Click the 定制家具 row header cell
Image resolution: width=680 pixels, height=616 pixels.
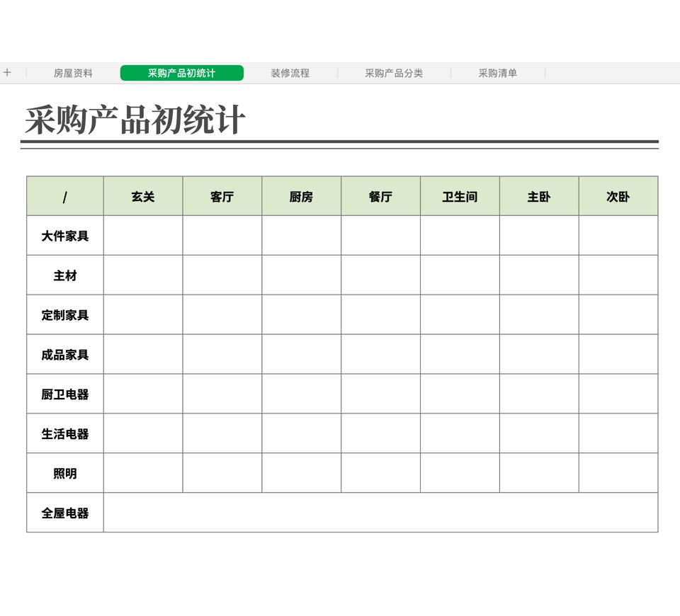65,315
